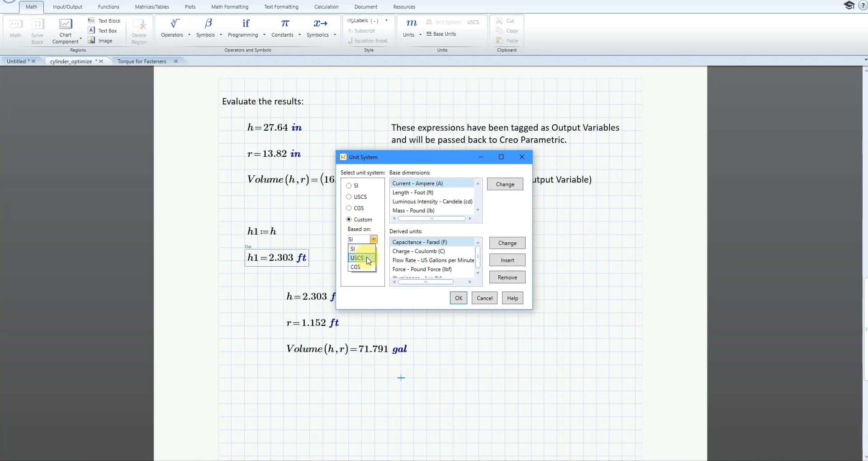Viewport: 868px width, 461px height.
Task: Expand the Labels dropdown in Style
Action: [386, 21]
